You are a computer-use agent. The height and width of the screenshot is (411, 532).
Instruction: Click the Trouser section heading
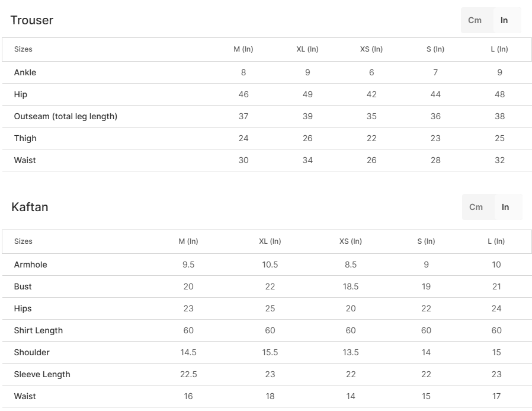(32, 20)
